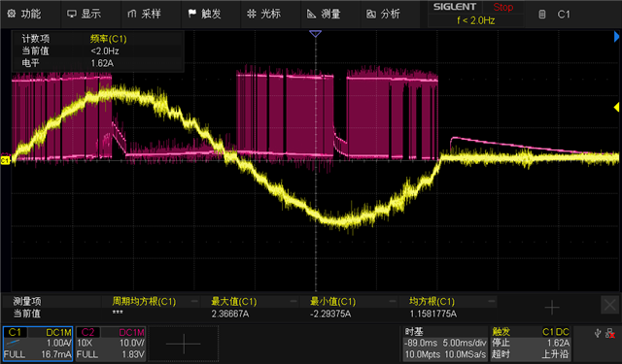
Task: Click the C1 channel icon top right
Action: tap(542, 15)
